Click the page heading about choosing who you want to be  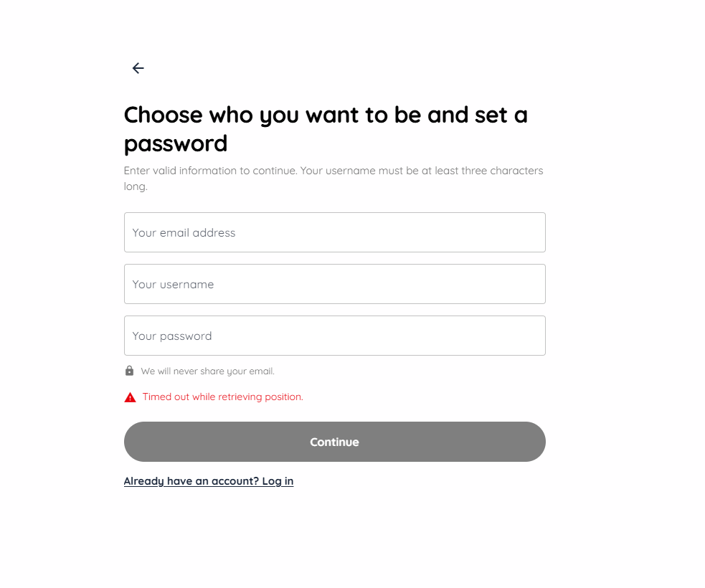pyautogui.click(x=326, y=129)
